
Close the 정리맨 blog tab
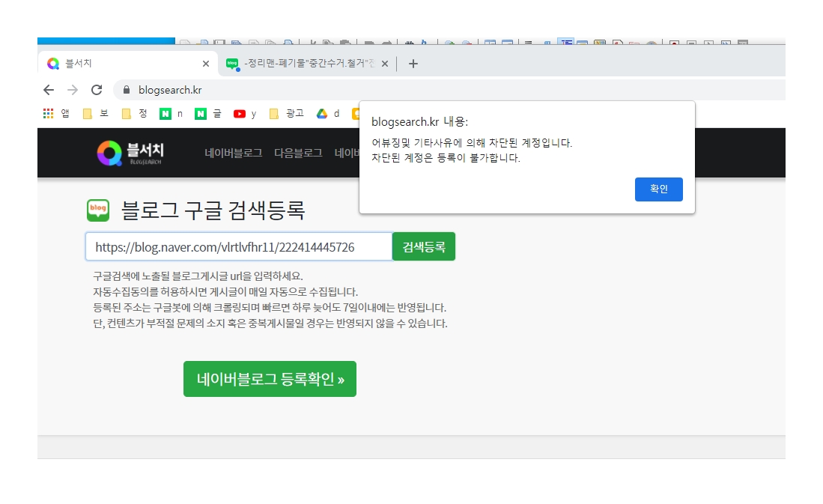coord(385,64)
